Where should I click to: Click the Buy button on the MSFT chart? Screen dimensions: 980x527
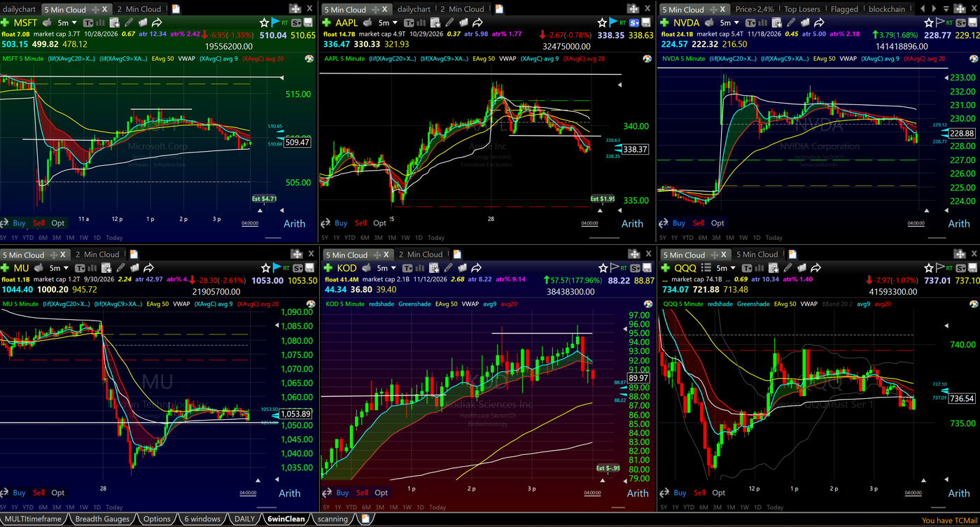pyautogui.click(x=19, y=223)
